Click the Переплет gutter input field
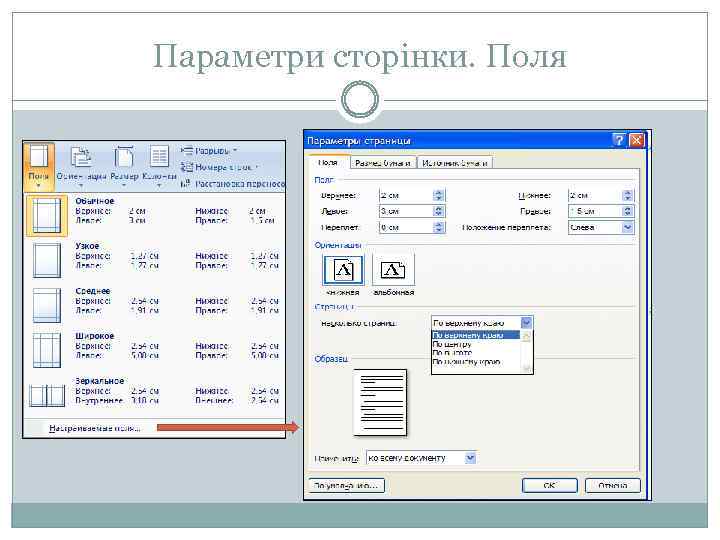Image resolution: width=720 pixels, height=540 pixels. (x=406, y=227)
